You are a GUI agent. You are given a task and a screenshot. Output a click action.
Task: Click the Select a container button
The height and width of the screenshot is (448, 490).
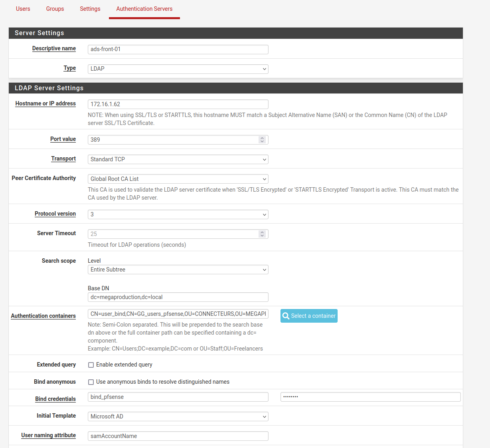pos(309,316)
